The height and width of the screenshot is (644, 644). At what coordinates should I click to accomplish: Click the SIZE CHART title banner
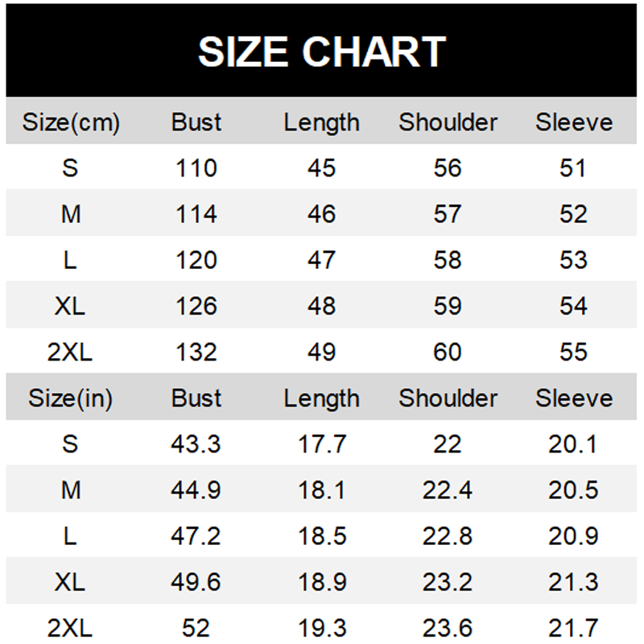coord(321,51)
